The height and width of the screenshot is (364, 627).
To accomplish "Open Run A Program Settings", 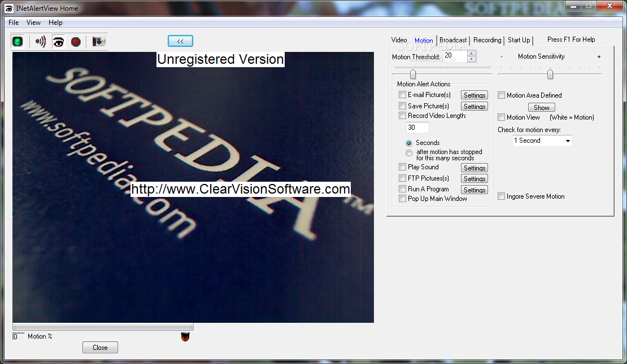I will click(x=474, y=190).
